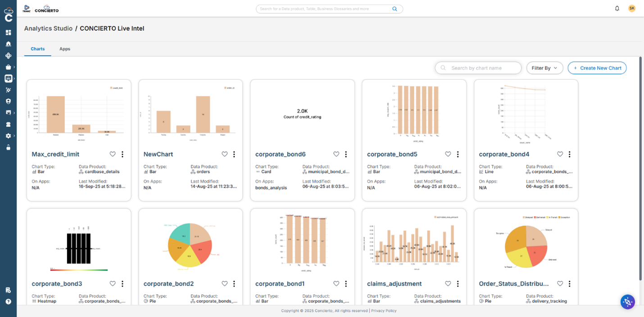The image size is (644, 317).
Task: Click the Create New Chart button
Action: coord(597,68)
